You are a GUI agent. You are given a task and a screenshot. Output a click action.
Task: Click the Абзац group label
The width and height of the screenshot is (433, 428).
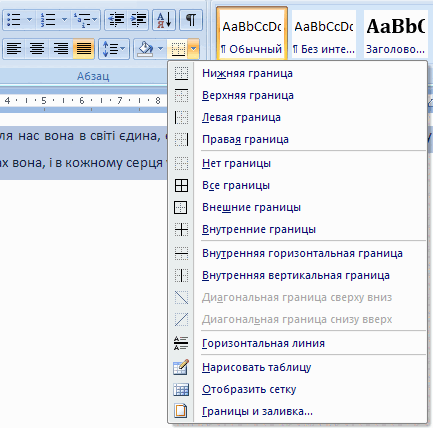tap(93, 76)
